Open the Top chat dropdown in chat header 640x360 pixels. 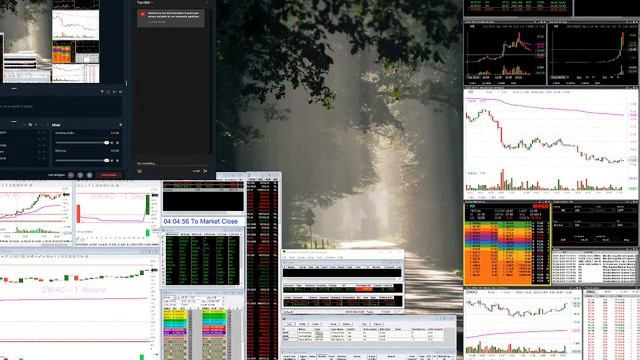(x=145, y=2)
